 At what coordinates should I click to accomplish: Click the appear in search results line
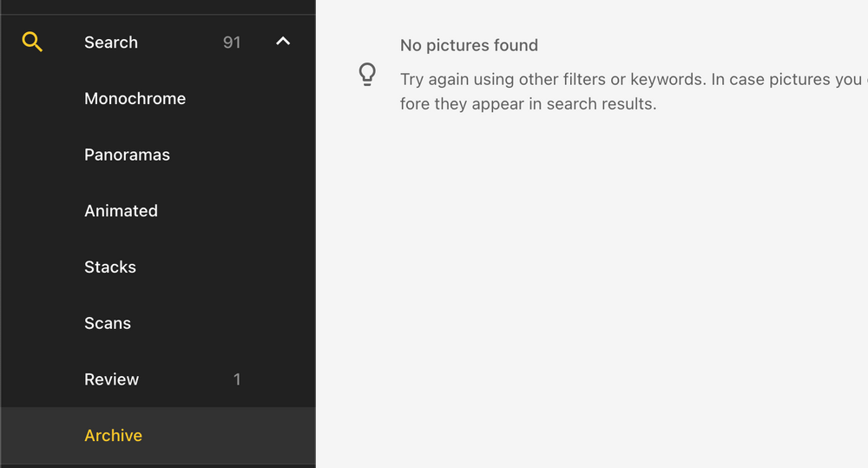(528, 104)
